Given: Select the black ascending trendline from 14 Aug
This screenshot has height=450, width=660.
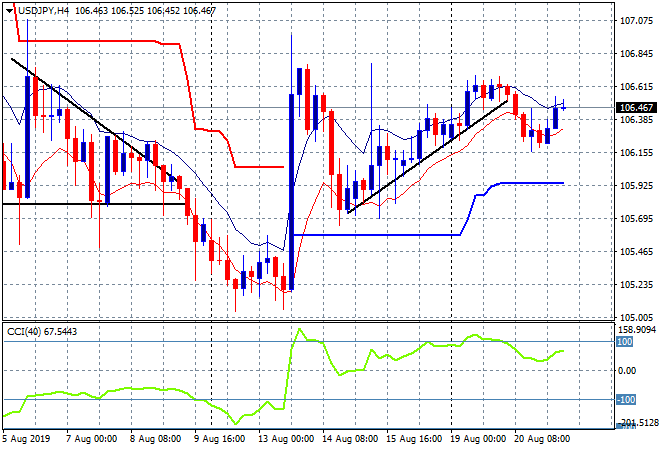Looking at the screenshot, I should click(x=428, y=157).
